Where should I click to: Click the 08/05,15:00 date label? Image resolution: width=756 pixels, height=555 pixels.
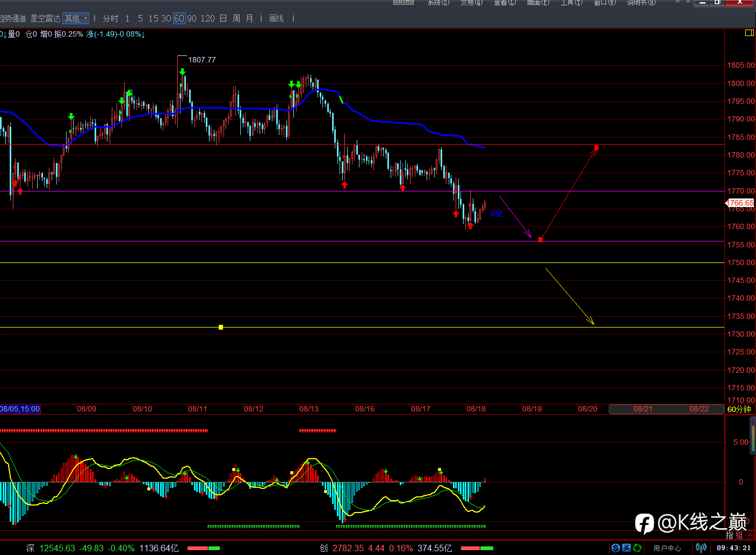tap(20, 409)
